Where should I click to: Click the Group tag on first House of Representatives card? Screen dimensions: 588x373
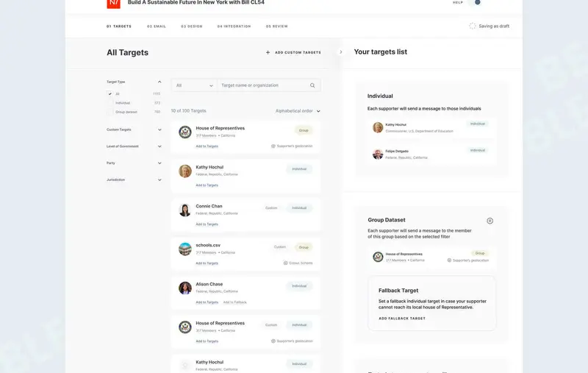pos(304,131)
